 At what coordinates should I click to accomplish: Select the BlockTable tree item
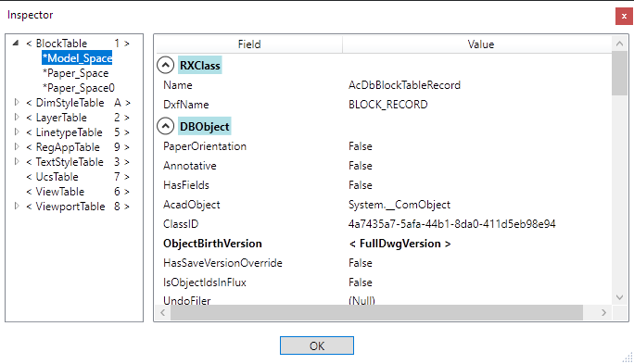tap(78, 44)
